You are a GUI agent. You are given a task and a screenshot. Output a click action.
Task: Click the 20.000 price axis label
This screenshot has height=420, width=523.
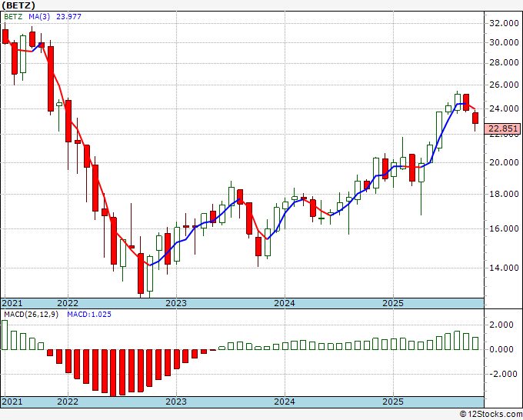[x=504, y=163]
